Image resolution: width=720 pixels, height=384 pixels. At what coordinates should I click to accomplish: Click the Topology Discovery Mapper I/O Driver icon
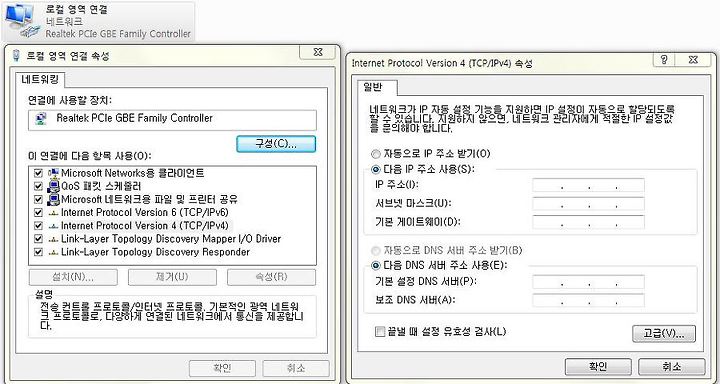(54, 239)
